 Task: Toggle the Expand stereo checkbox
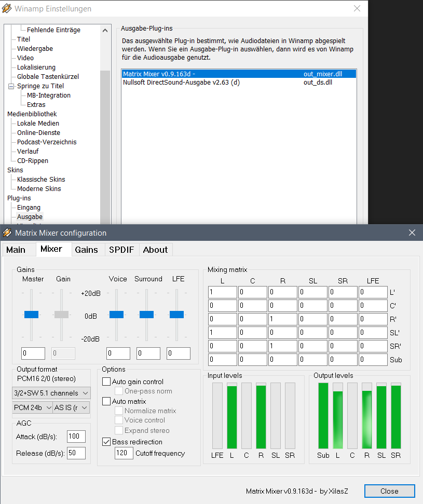tap(119, 430)
